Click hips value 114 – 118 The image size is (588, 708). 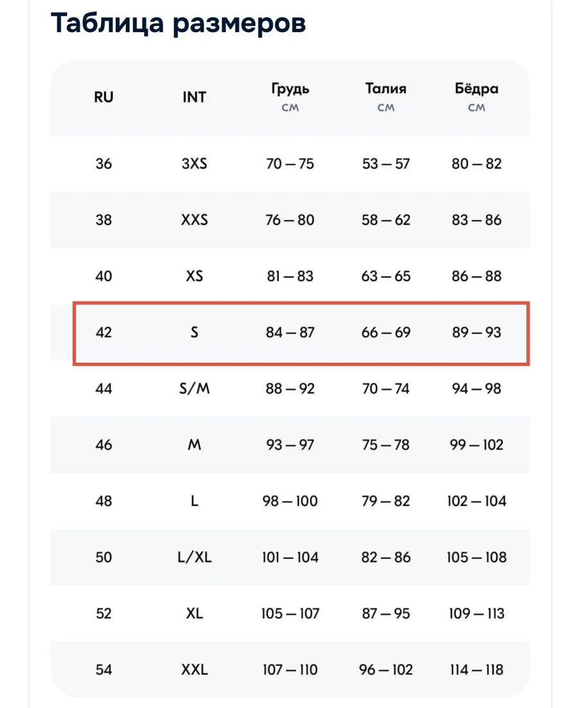pyautogui.click(x=477, y=669)
